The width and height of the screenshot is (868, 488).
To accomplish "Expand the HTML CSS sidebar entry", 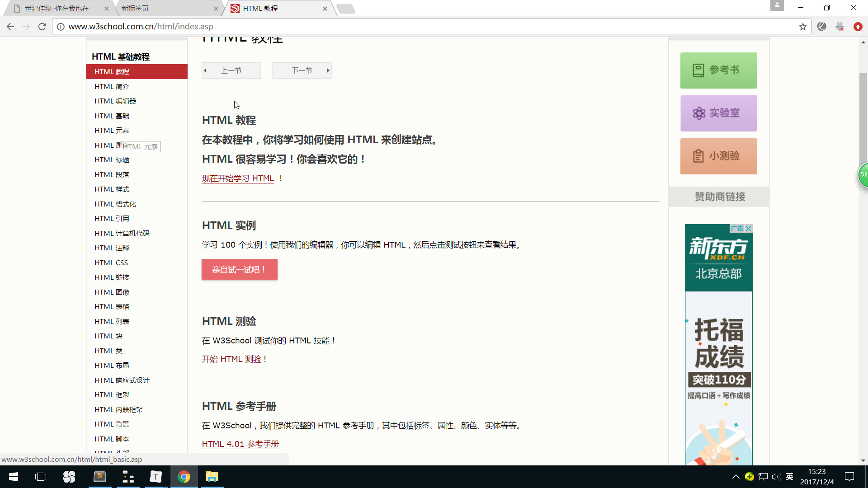I will pyautogui.click(x=112, y=262).
